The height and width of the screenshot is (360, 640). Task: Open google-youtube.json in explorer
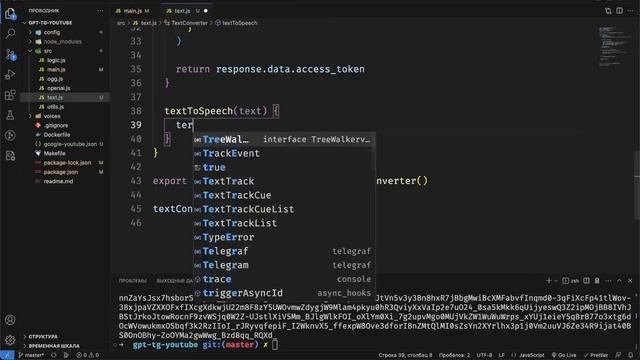pyautogui.click(x=70, y=144)
